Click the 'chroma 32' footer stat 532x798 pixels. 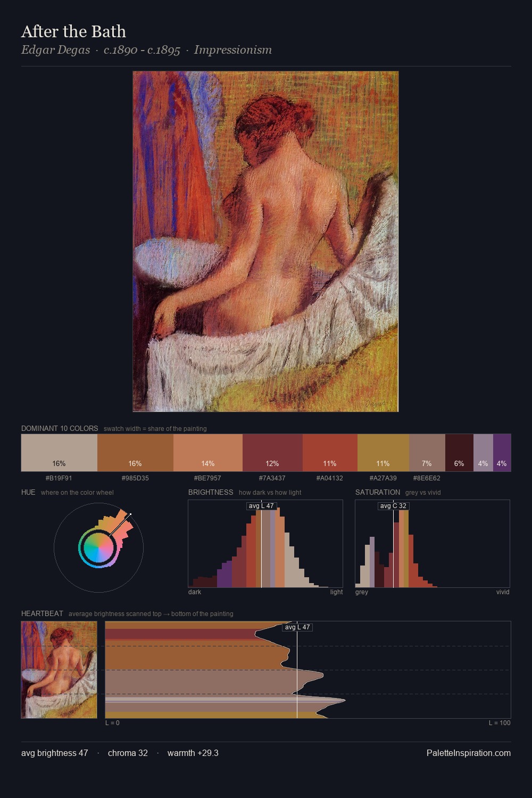tap(128, 753)
